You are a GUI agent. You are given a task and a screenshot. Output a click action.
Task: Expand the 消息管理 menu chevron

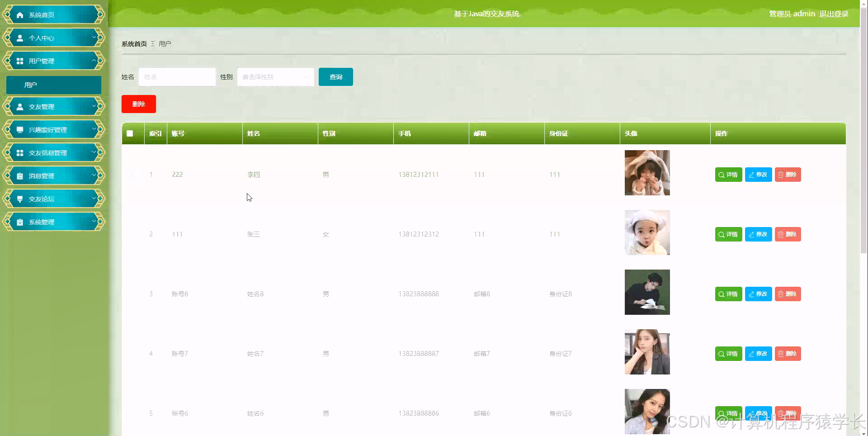click(x=94, y=175)
